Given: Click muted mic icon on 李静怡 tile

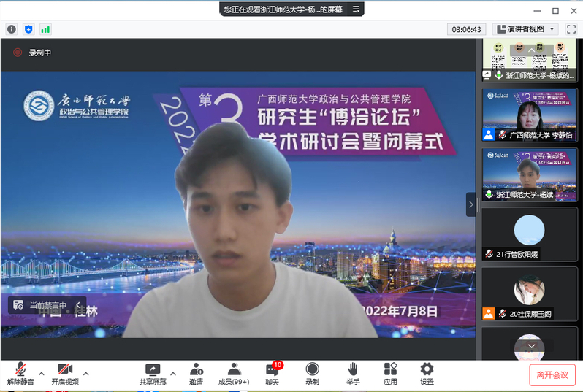Looking at the screenshot, I should click(503, 135).
